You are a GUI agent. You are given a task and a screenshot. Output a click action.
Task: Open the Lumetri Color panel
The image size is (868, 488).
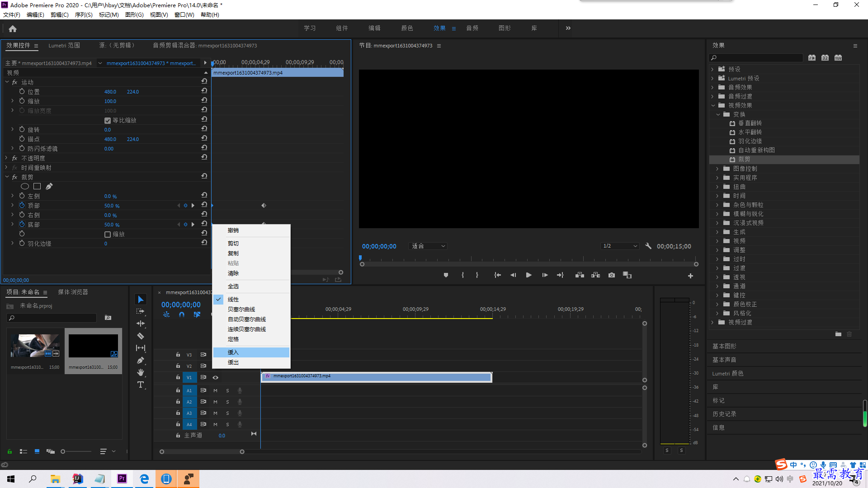727,374
